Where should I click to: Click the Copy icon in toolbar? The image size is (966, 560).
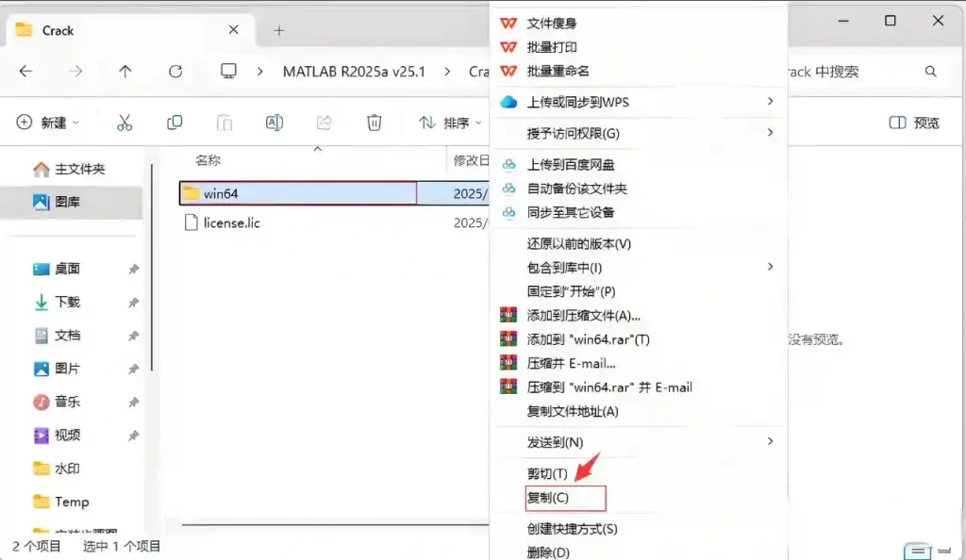click(x=175, y=123)
